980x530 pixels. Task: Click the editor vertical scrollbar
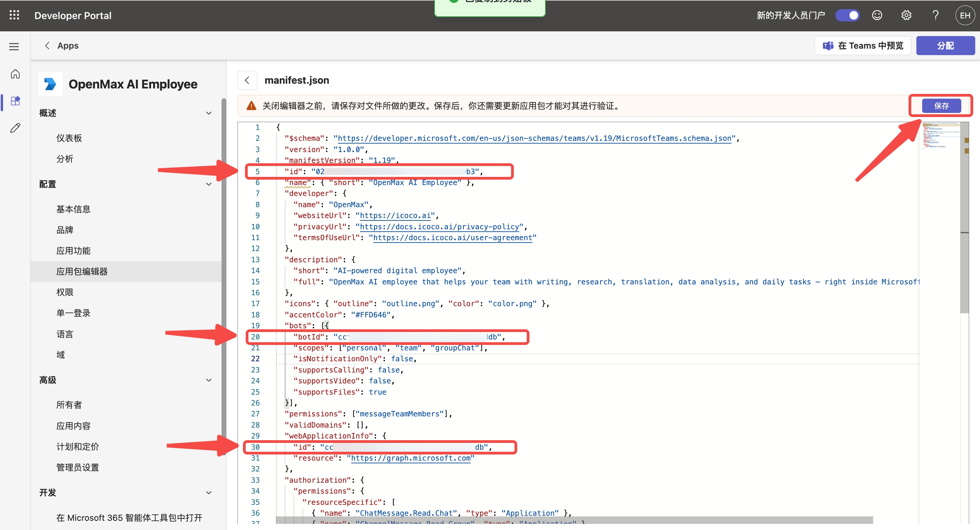point(964,217)
